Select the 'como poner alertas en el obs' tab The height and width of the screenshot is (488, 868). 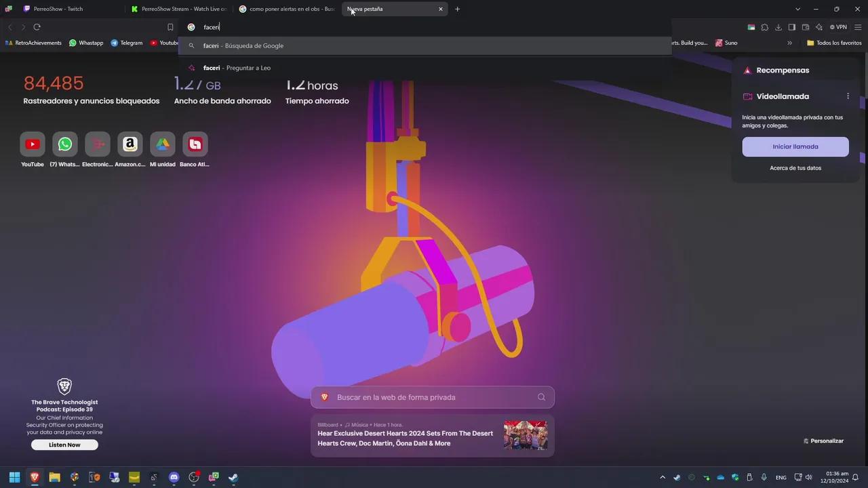[x=292, y=9]
